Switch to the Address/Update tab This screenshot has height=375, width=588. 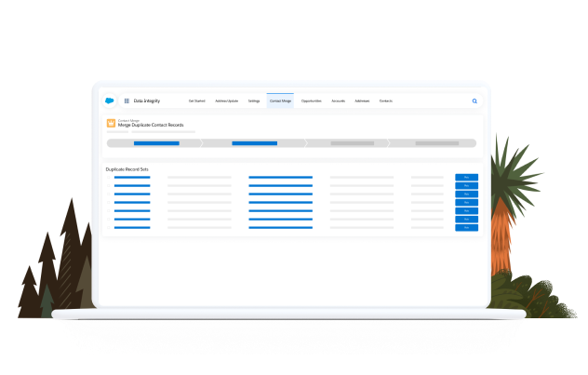[226, 100]
